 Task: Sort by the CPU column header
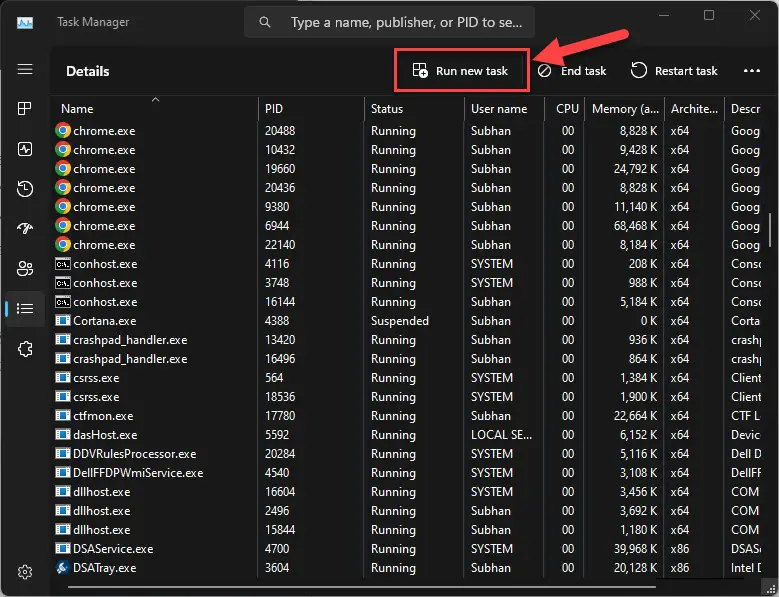tap(567, 109)
